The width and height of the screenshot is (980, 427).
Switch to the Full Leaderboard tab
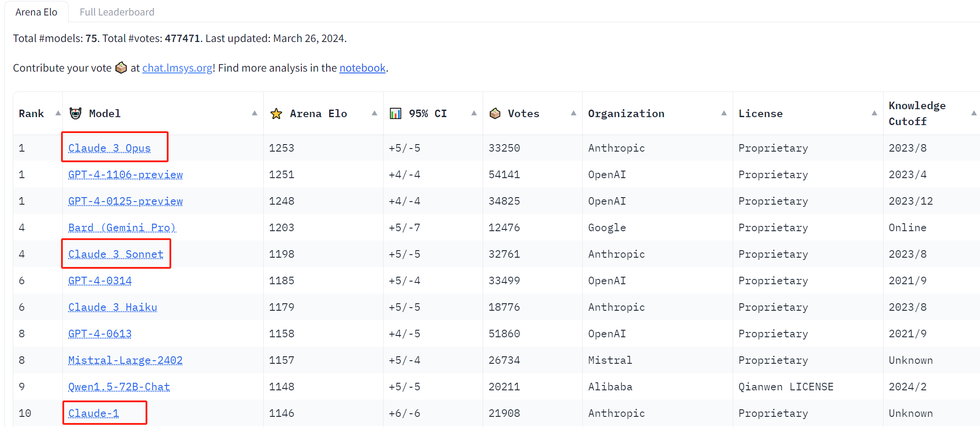pyautogui.click(x=117, y=12)
